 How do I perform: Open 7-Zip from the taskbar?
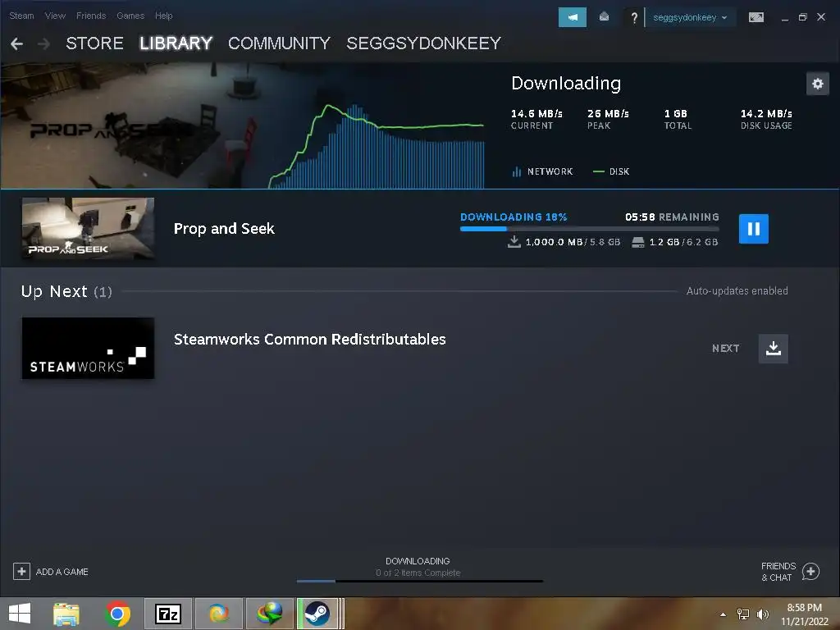click(168, 614)
